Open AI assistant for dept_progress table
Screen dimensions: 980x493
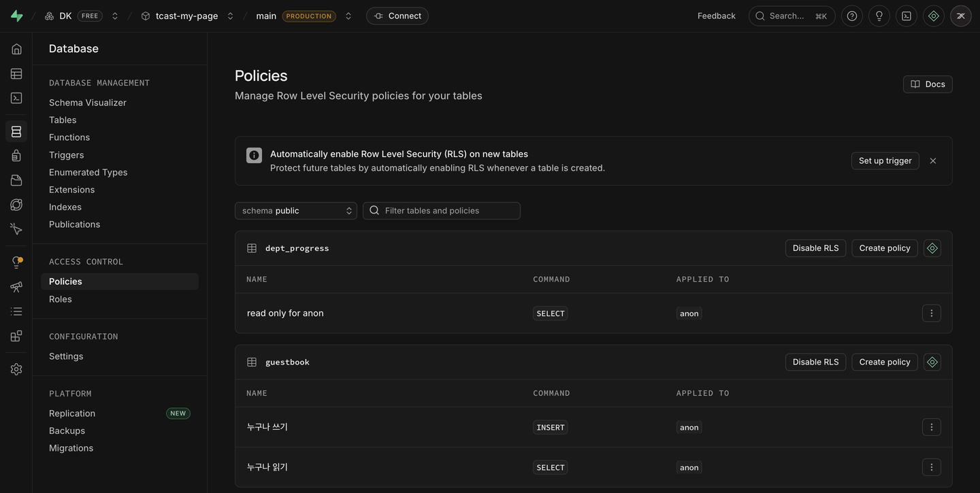(x=932, y=248)
